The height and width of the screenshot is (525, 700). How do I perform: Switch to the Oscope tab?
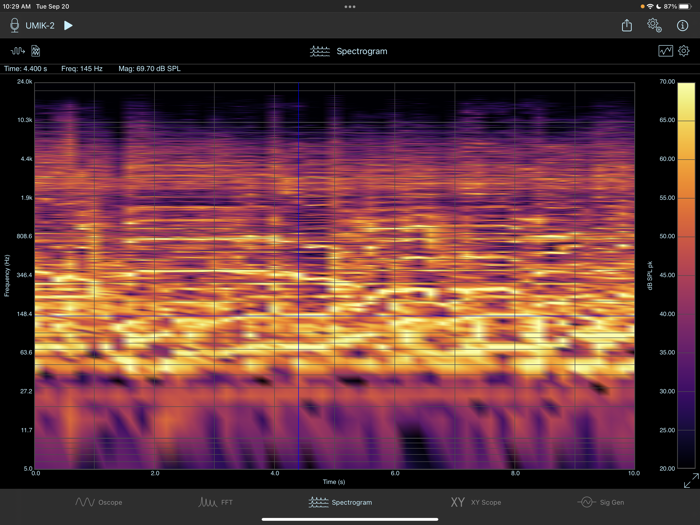click(x=99, y=502)
